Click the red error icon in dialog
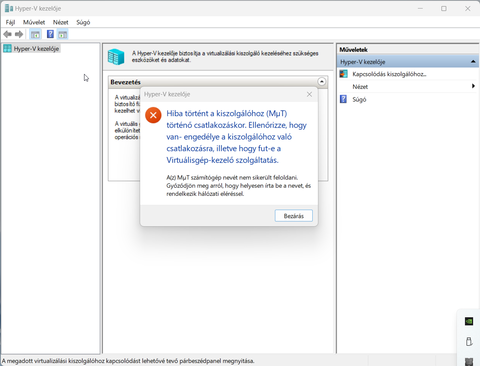 (x=153, y=115)
